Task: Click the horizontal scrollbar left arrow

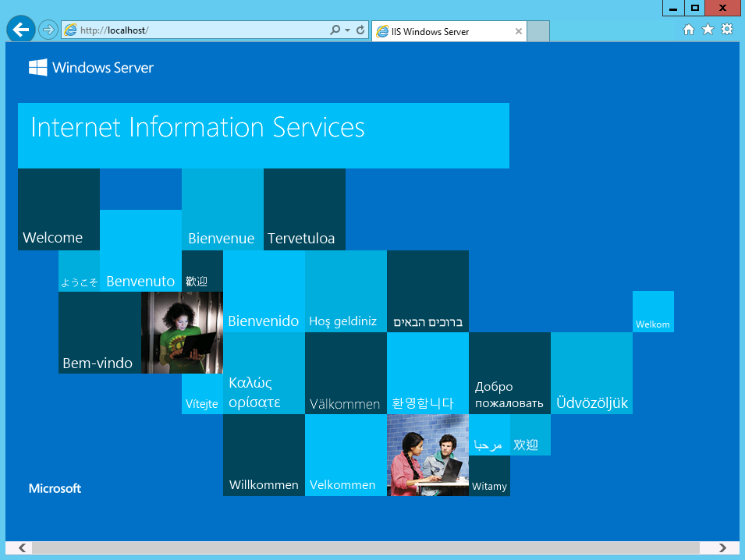Action: (21, 548)
